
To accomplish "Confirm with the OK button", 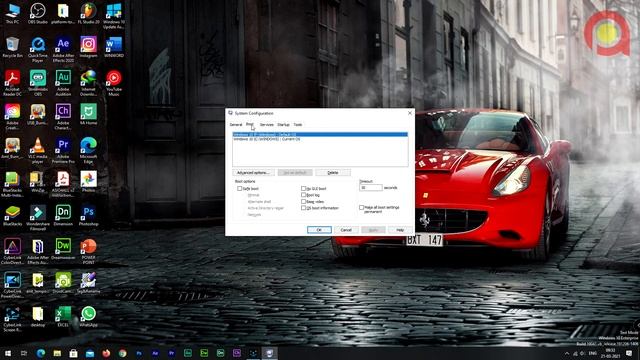I will click(319, 230).
